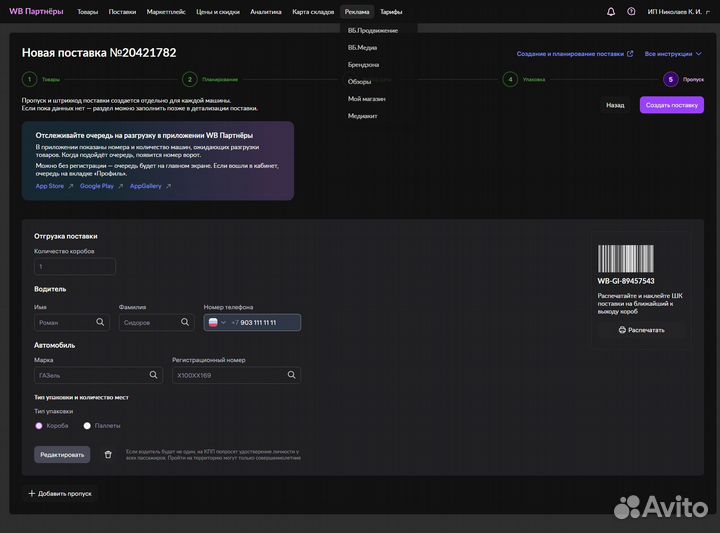The width and height of the screenshot is (720, 533).
Task: Click the search icon in the Марка field
Action: tap(154, 375)
